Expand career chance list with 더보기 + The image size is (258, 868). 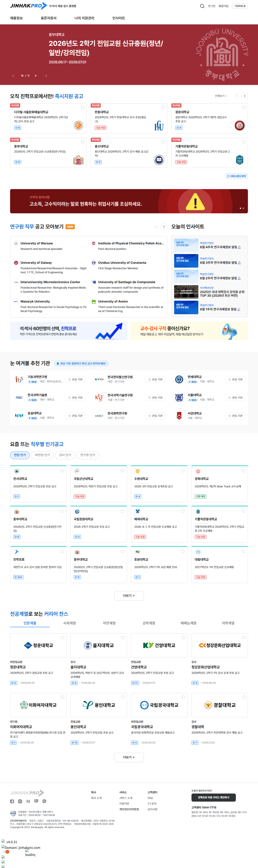coord(129,757)
